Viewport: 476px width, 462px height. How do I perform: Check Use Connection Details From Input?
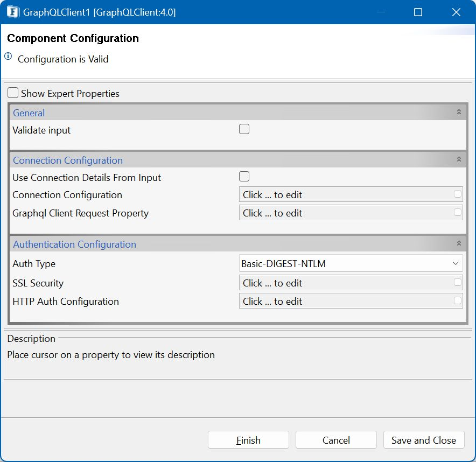coord(244,177)
